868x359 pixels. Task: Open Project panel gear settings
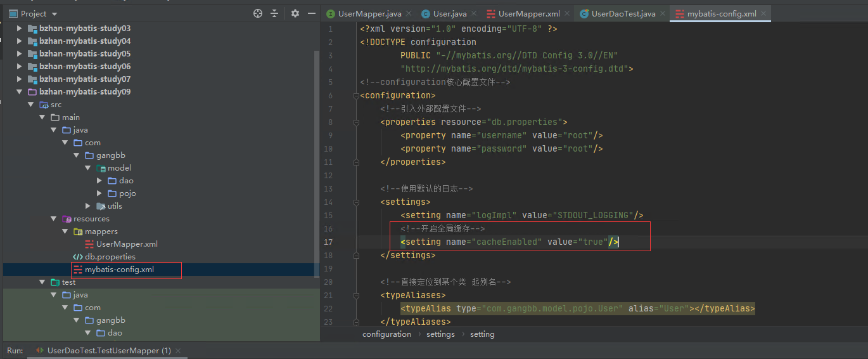(x=295, y=13)
